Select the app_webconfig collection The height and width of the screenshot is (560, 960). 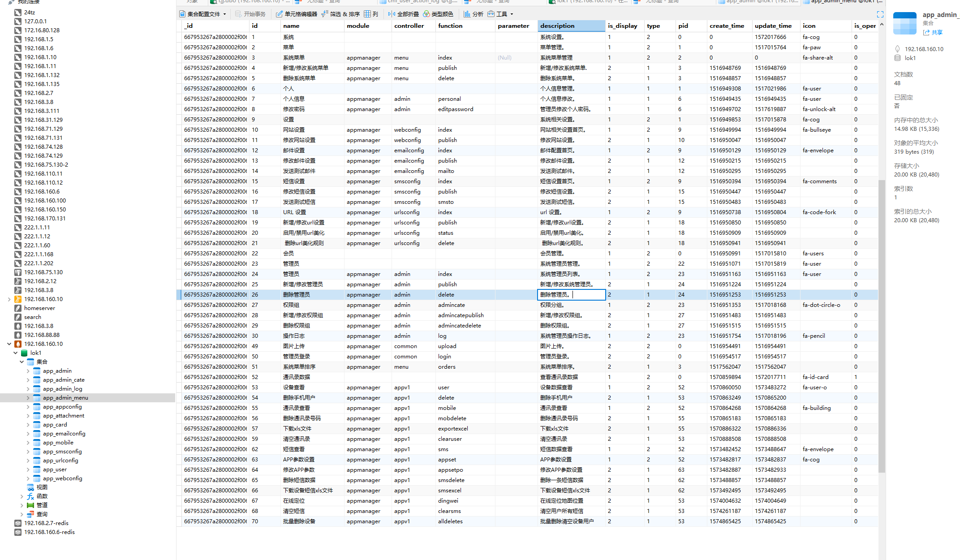[63, 478]
